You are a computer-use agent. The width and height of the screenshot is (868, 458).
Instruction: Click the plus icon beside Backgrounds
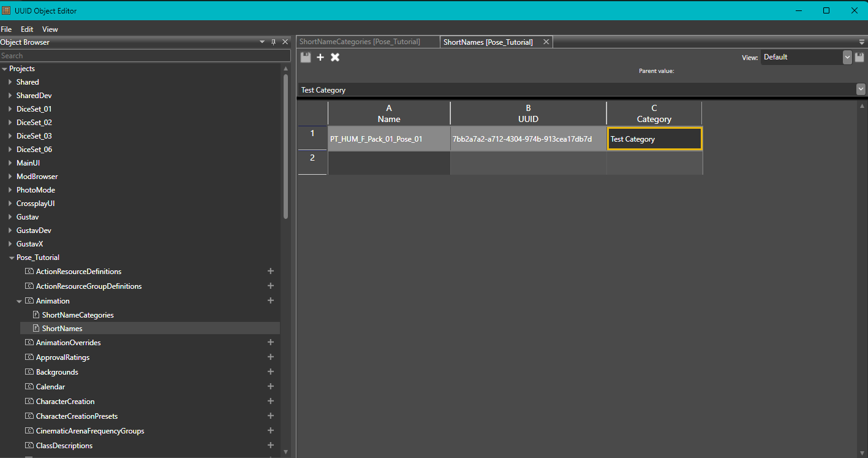[270, 371]
